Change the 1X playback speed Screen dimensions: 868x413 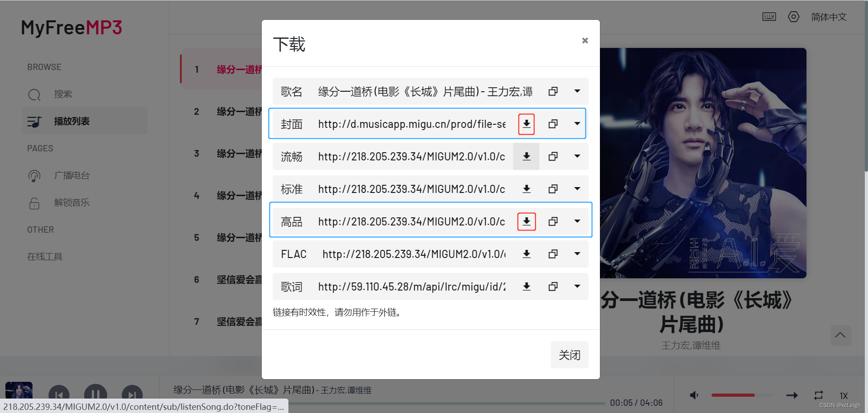coord(843,395)
